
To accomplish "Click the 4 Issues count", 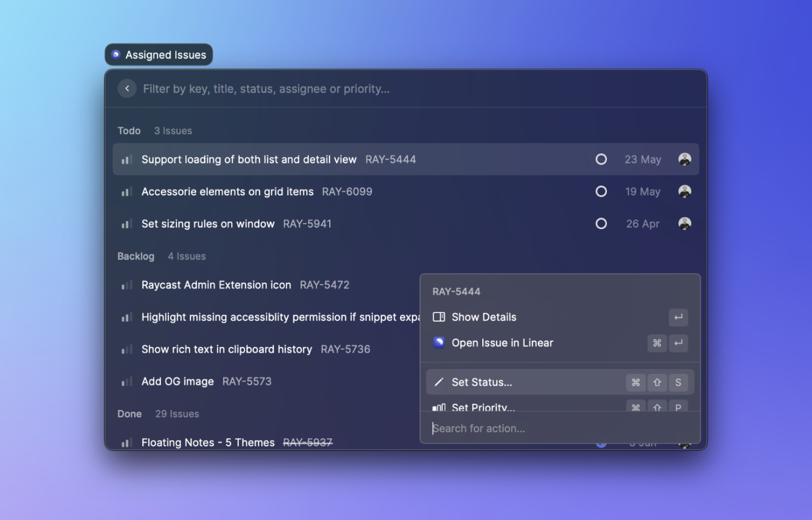I will pyautogui.click(x=187, y=256).
